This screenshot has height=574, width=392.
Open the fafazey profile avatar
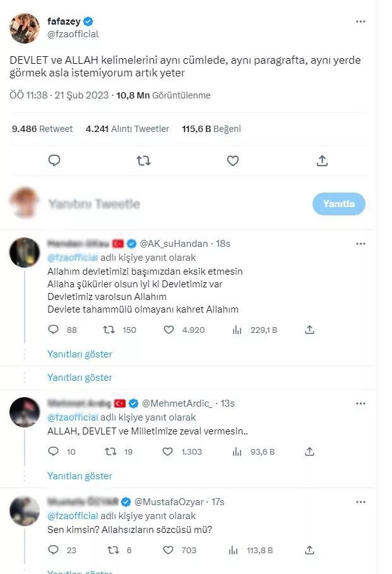[x=25, y=28]
